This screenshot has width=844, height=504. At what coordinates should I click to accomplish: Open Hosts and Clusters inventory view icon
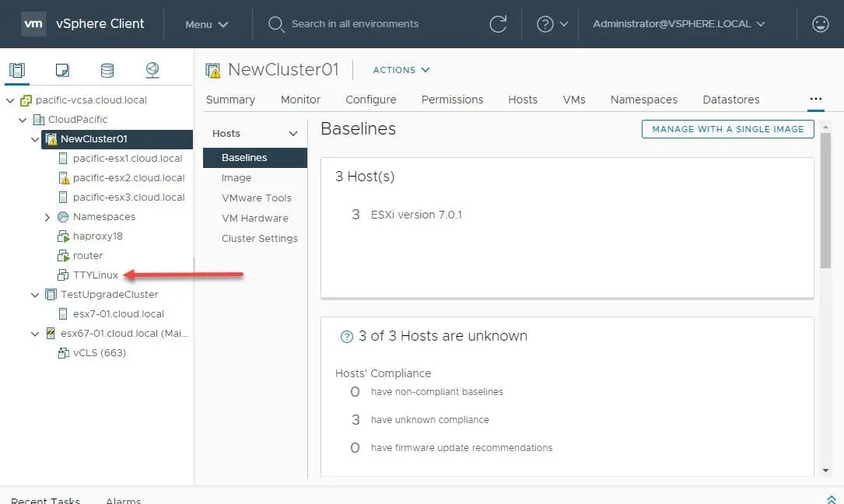pyautogui.click(x=17, y=71)
